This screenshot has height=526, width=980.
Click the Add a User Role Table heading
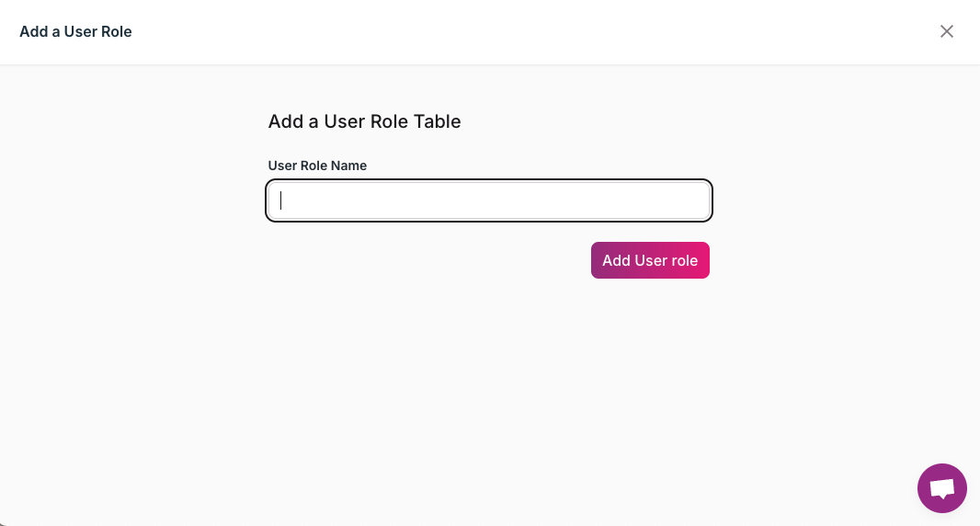[364, 121]
